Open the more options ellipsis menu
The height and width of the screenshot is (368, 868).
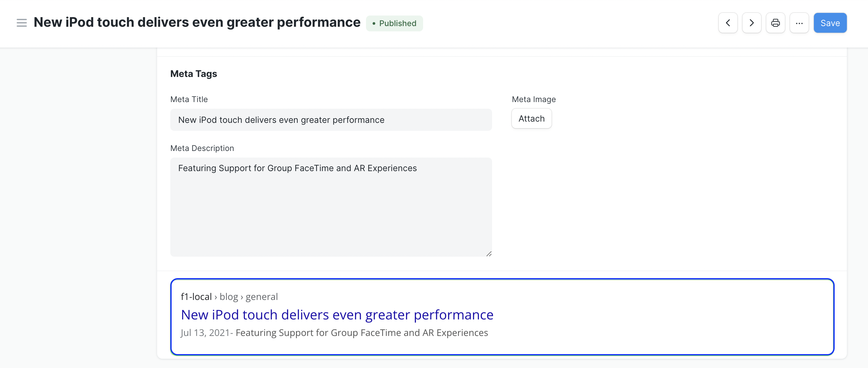(799, 22)
